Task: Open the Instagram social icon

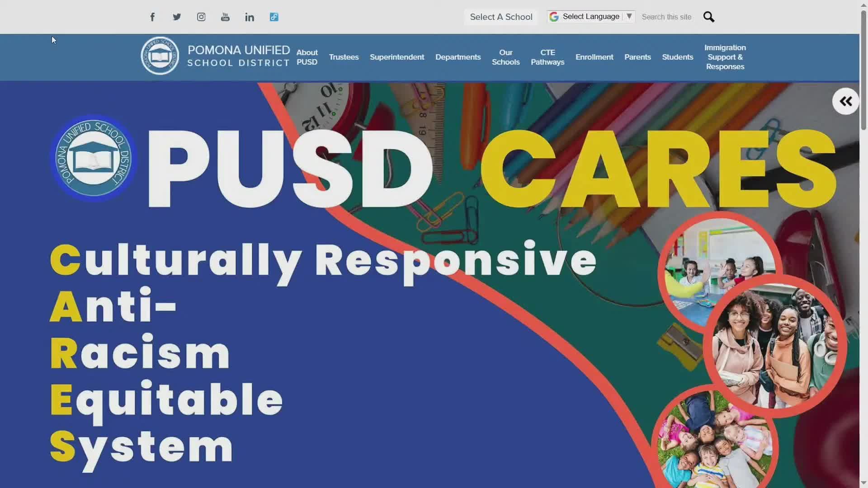Action: click(201, 17)
